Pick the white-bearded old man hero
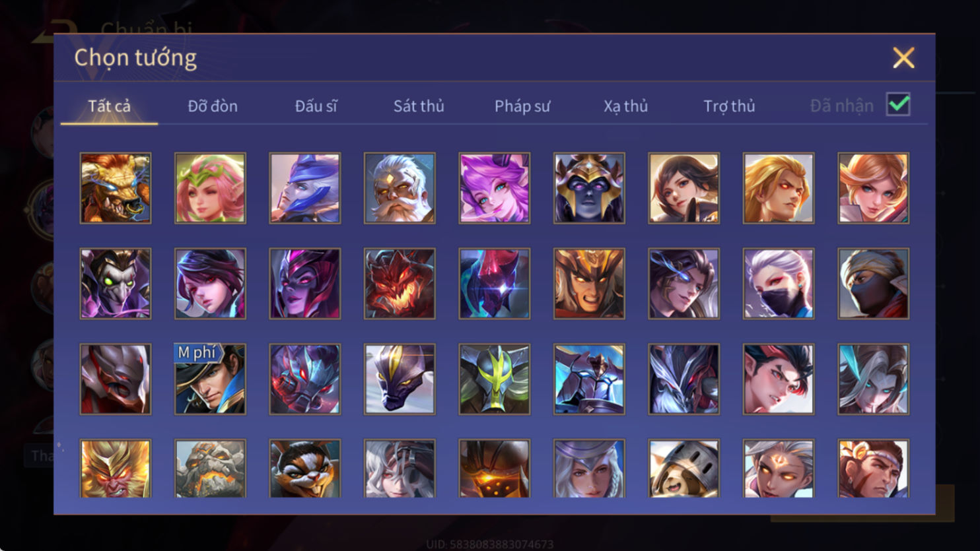The height and width of the screenshot is (551, 980). [400, 188]
